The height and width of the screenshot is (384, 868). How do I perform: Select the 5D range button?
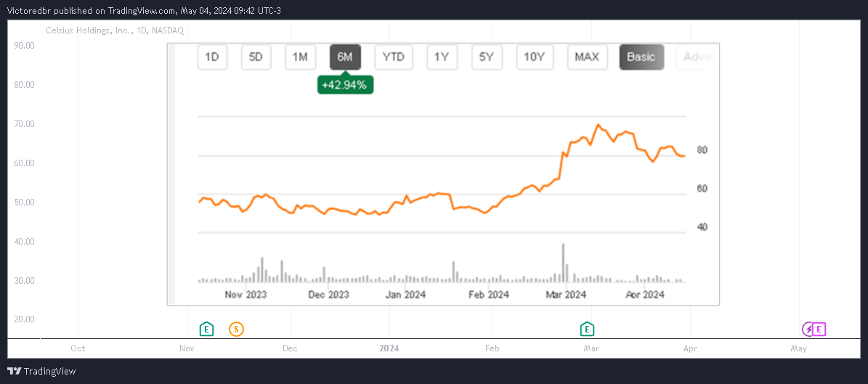256,57
